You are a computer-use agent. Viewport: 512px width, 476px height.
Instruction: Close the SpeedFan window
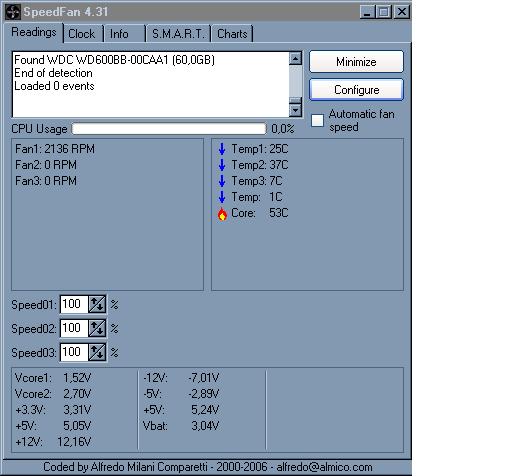[x=402, y=12]
